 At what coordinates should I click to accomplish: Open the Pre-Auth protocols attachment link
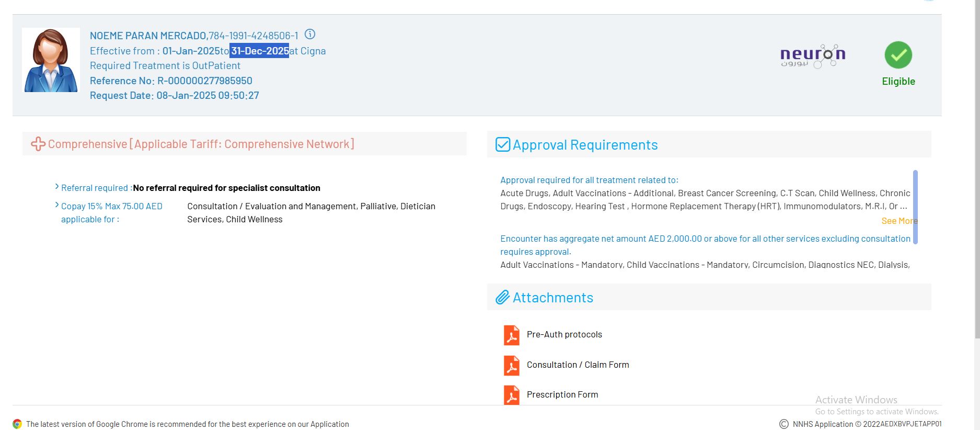click(564, 335)
